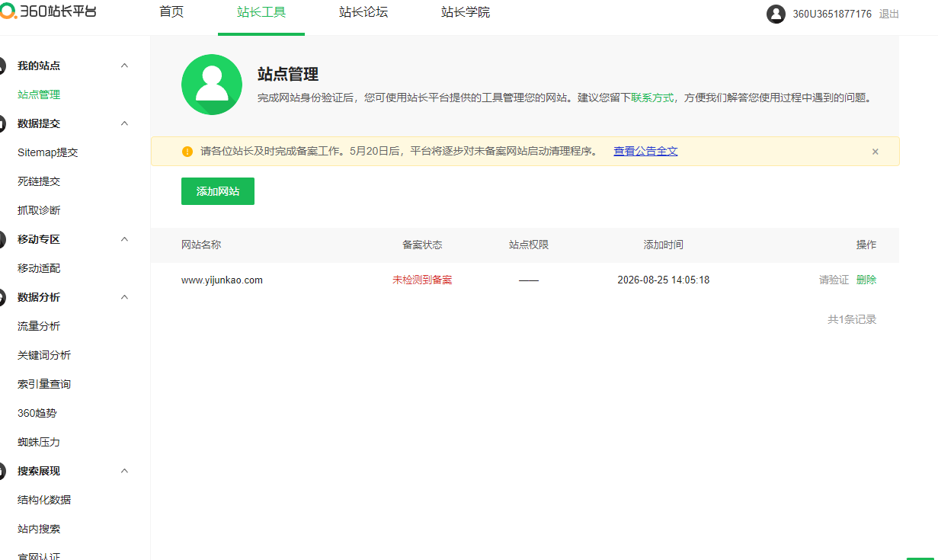
Task: Delete site with 删除 link
Action: [866, 280]
